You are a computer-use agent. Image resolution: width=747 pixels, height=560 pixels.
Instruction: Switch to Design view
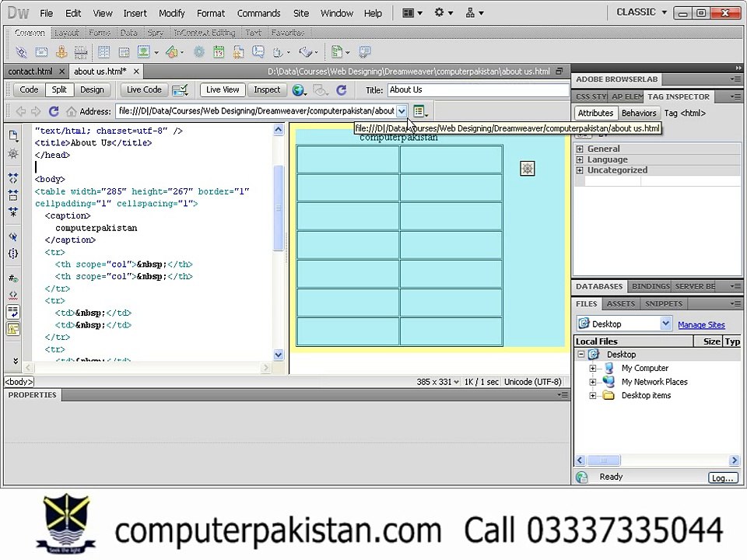(x=92, y=89)
